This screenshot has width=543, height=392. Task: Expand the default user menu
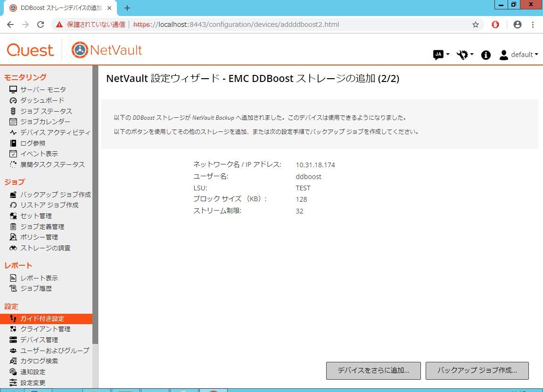[x=518, y=55]
